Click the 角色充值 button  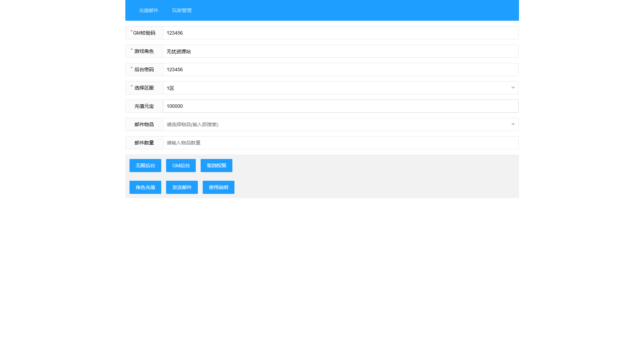[x=145, y=187]
